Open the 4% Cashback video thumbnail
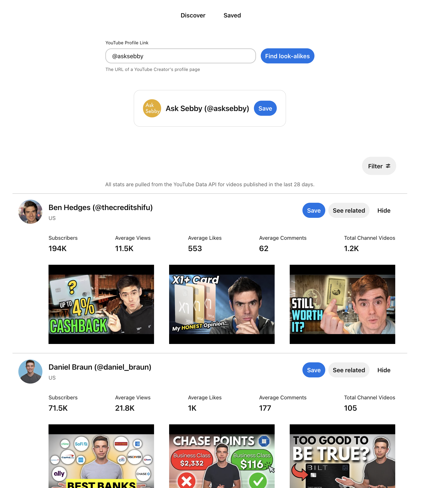The height and width of the screenshot is (488, 448). (x=101, y=304)
